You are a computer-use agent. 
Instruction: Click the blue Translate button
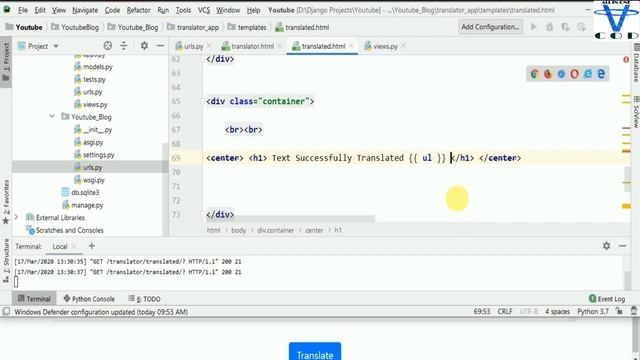[x=315, y=351]
